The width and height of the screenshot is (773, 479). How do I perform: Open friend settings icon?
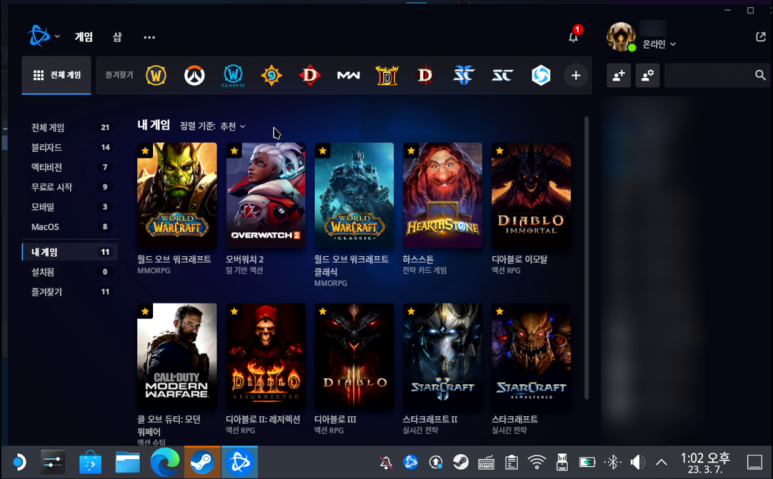coord(647,75)
